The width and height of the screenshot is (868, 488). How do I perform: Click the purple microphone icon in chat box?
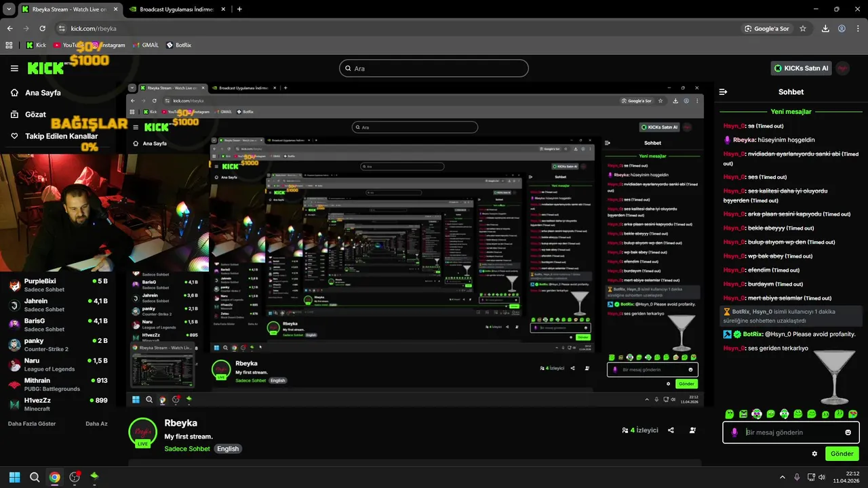click(734, 432)
